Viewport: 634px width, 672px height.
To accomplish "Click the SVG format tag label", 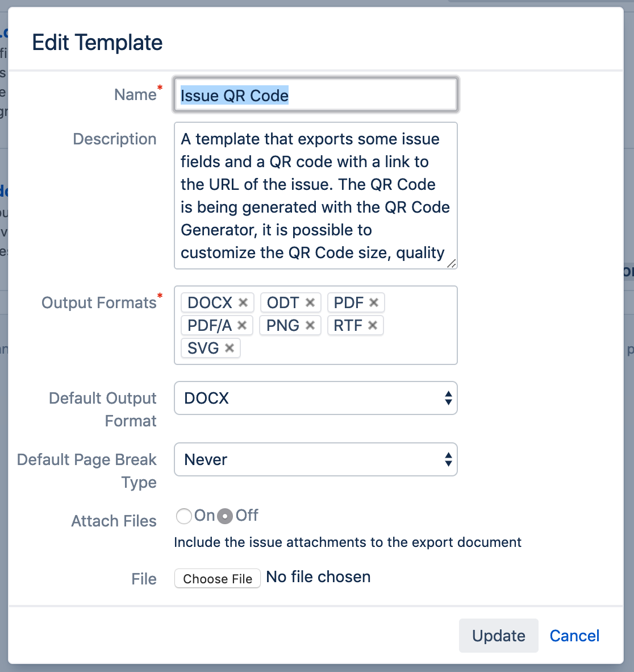I will [203, 348].
